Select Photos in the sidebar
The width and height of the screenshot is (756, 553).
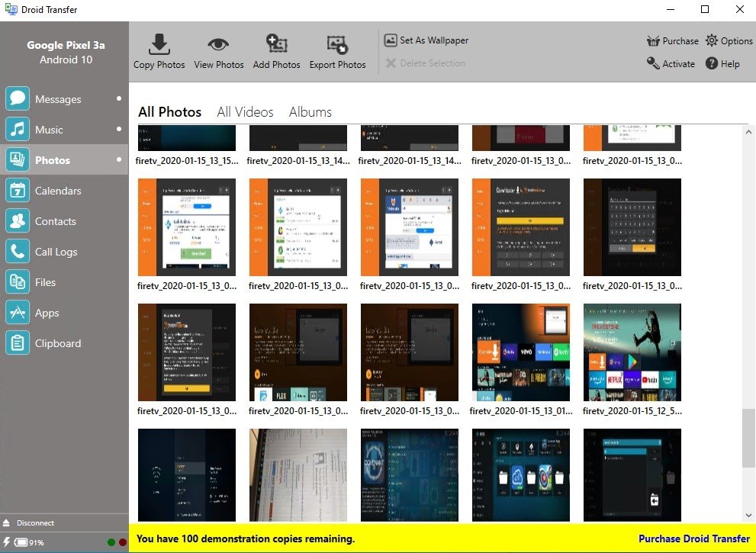coord(64,159)
